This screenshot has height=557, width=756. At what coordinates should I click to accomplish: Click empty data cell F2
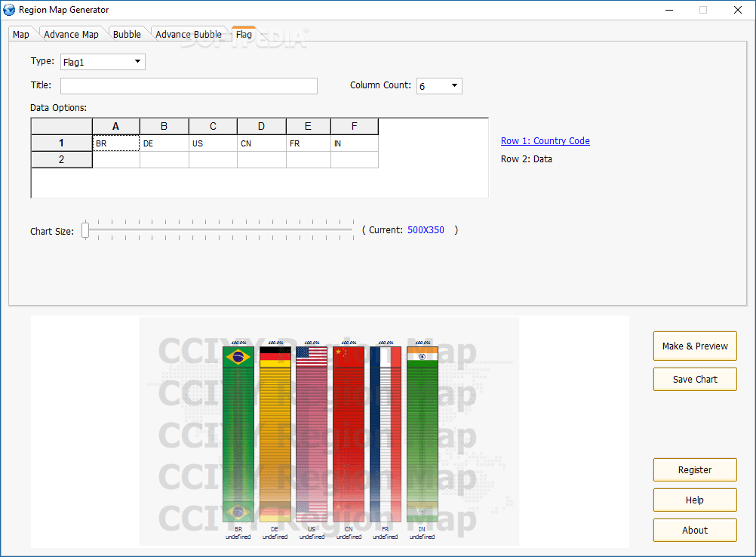click(x=355, y=159)
